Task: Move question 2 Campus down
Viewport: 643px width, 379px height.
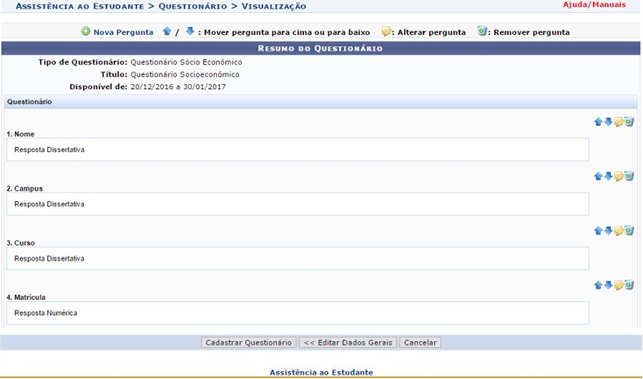Action: click(x=608, y=176)
